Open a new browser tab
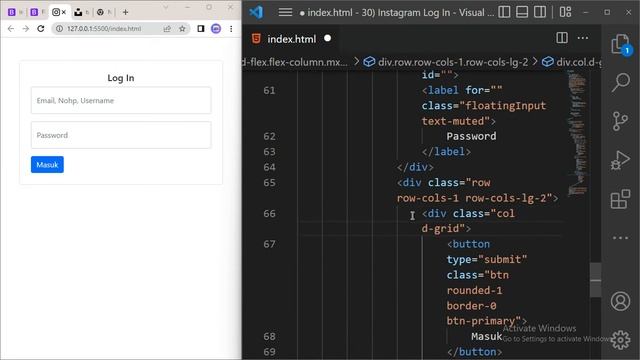640x360 pixels. coord(125,12)
